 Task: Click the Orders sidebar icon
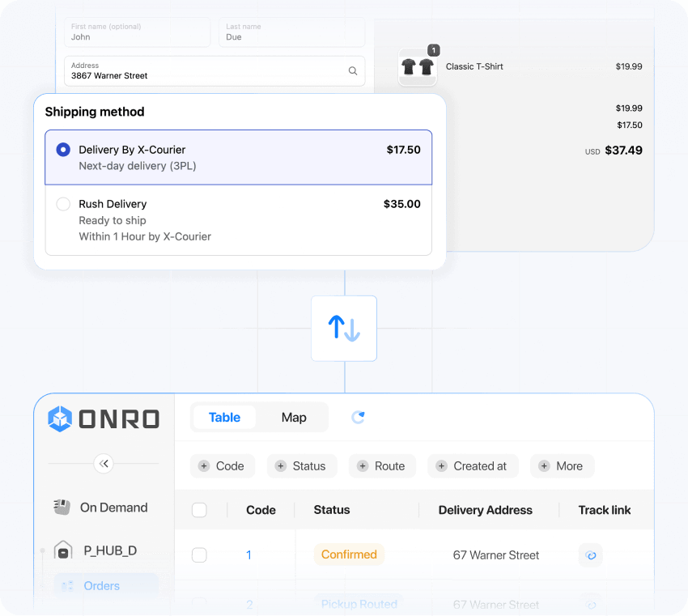tap(66, 585)
